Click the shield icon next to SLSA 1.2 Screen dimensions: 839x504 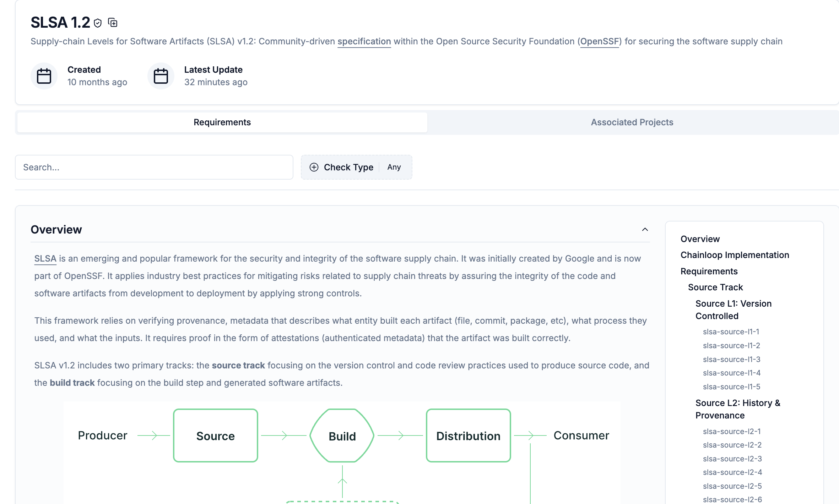click(98, 23)
